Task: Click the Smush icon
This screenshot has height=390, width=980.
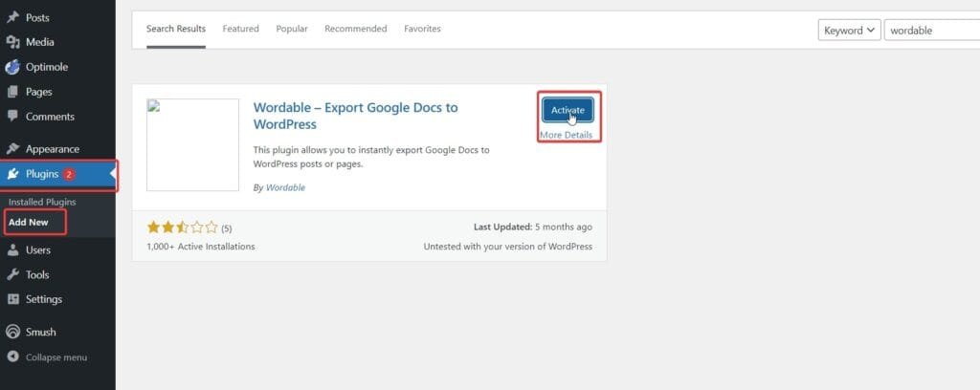Action: coord(12,332)
